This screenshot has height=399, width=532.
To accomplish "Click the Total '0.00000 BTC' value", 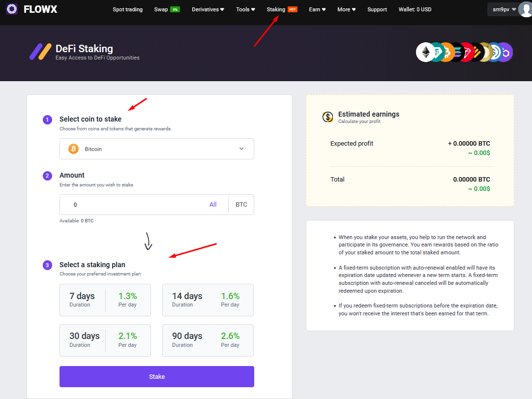I will (472, 179).
